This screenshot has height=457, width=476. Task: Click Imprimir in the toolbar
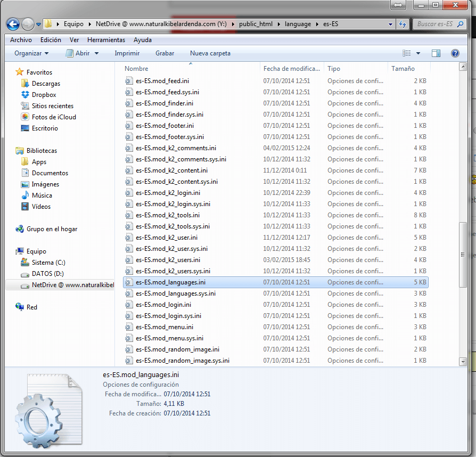tap(127, 53)
